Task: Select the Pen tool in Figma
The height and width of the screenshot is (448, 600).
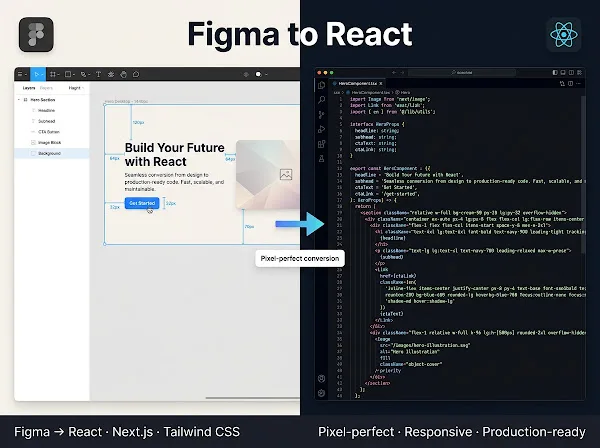Action: click(83, 74)
